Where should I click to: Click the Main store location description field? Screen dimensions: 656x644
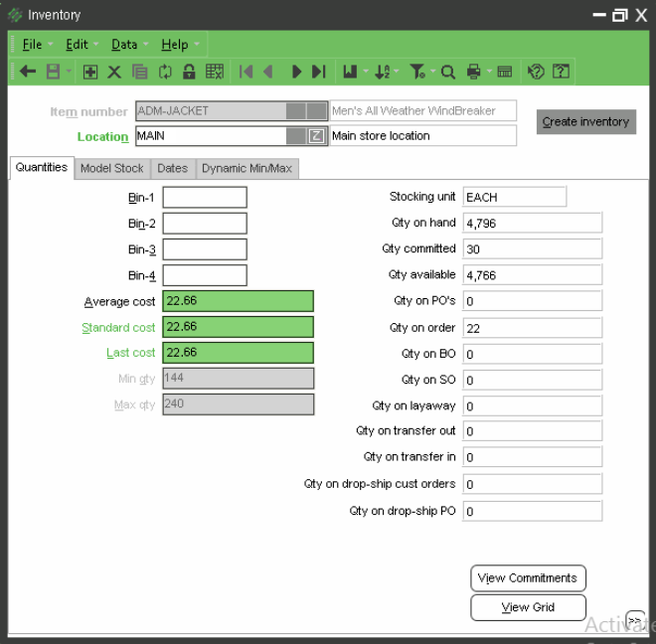click(x=423, y=136)
